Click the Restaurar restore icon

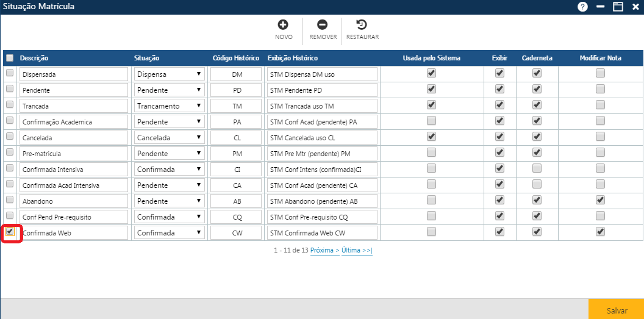pos(362,25)
